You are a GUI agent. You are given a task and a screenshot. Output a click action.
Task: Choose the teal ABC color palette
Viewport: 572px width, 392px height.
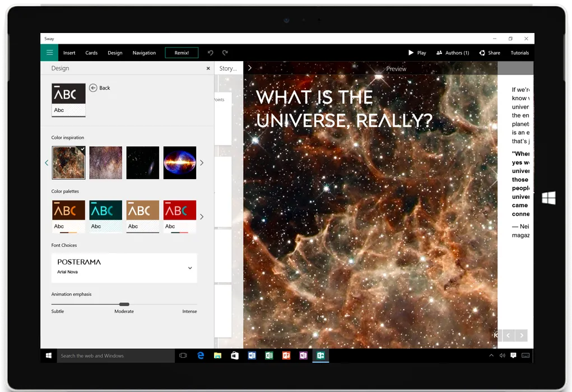105,216
